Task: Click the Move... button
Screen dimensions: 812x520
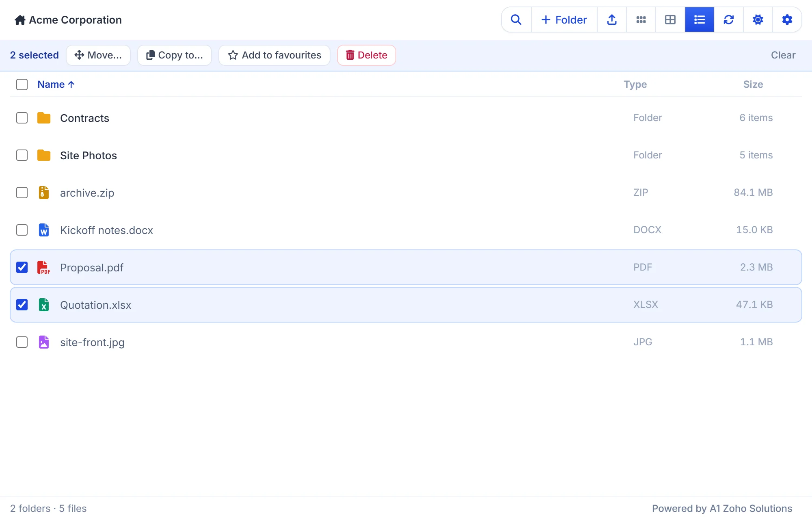Action: 98,55
